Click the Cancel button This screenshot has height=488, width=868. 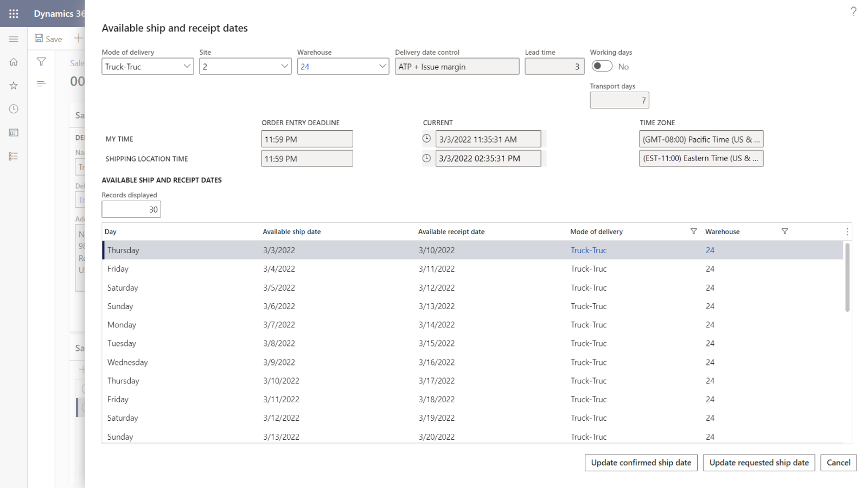pyautogui.click(x=838, y=463)
